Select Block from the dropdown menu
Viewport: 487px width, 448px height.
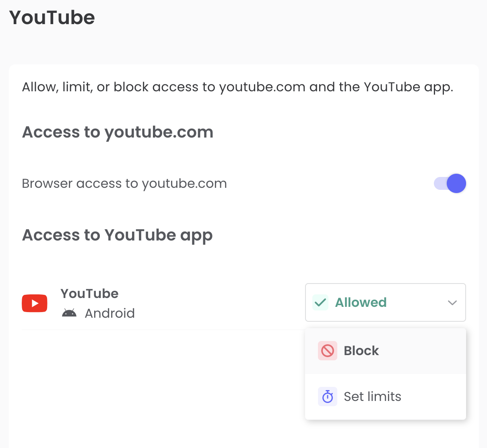coord(386,351)
